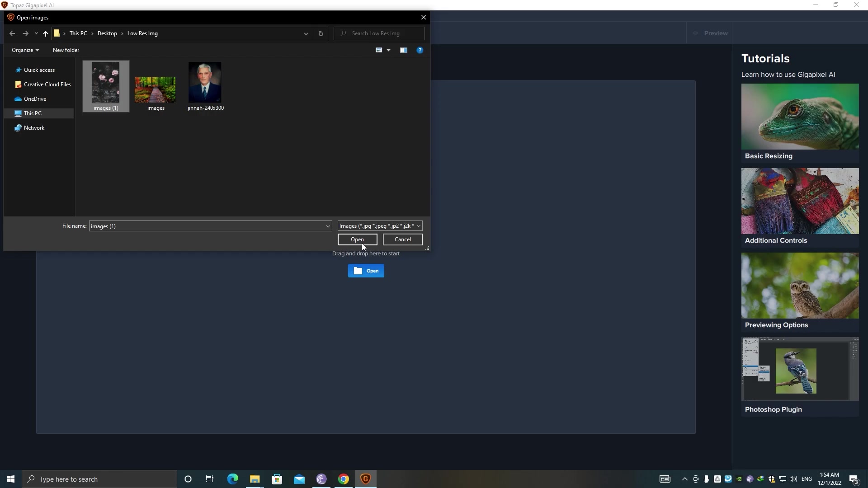The height and width of the screenshot is (488, 868).
Task: Select the jinnah-240x300 portrait file
Action: coord(205,86)
